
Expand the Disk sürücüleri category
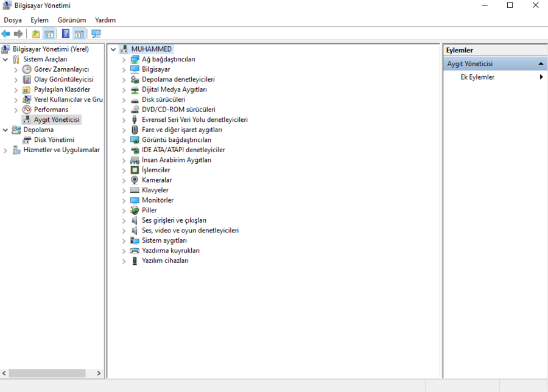(x=124, y=100)
